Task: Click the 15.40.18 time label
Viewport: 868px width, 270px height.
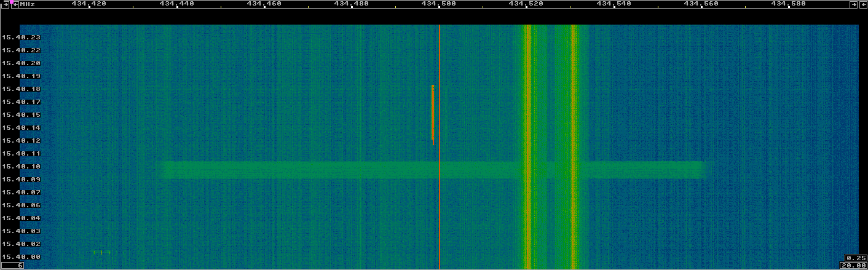Action: click(21, 89)
